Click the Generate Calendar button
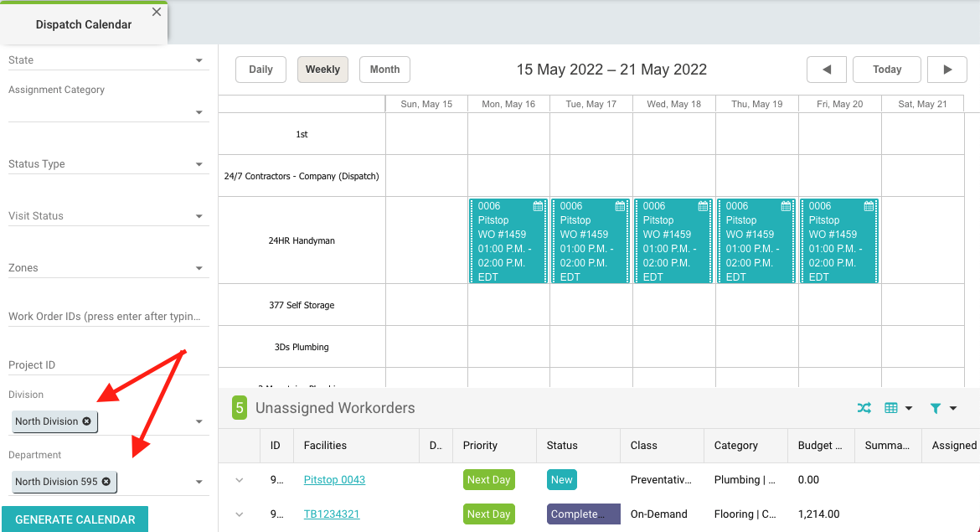Image resolution: width=980 pixels, height=532 pixels. (75, 519)
